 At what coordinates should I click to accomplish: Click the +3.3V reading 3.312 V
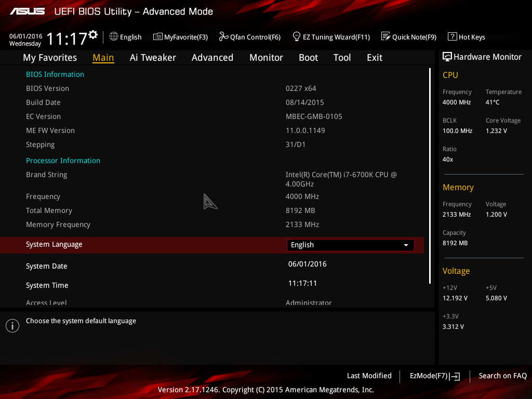click(x=453, y=326)
